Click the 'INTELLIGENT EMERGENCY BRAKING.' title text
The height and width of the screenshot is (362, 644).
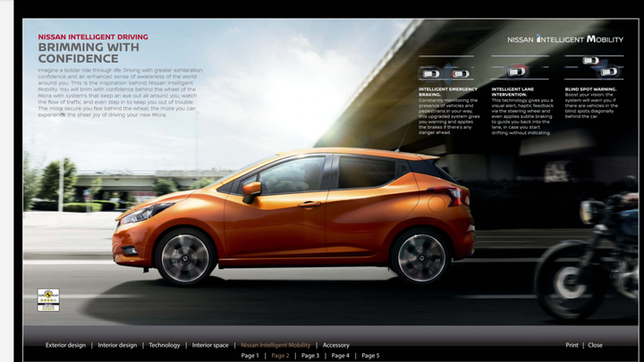coord(448,91)
